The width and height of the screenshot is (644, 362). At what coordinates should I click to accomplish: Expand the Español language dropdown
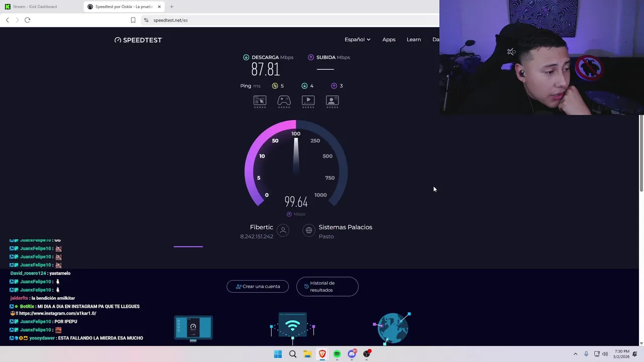pos(357,39)
